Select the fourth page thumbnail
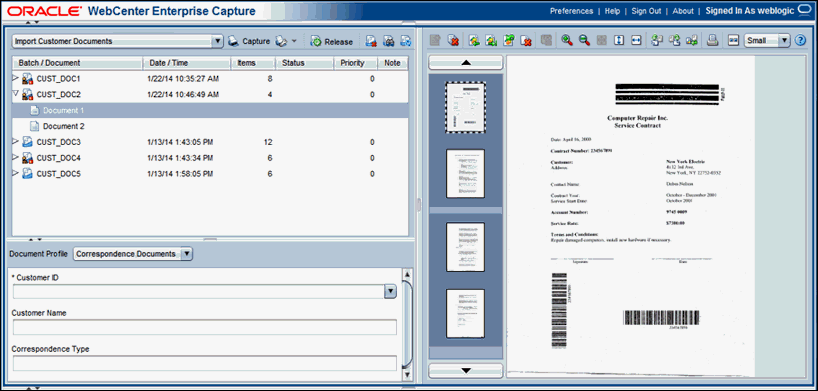 (465, 313)
